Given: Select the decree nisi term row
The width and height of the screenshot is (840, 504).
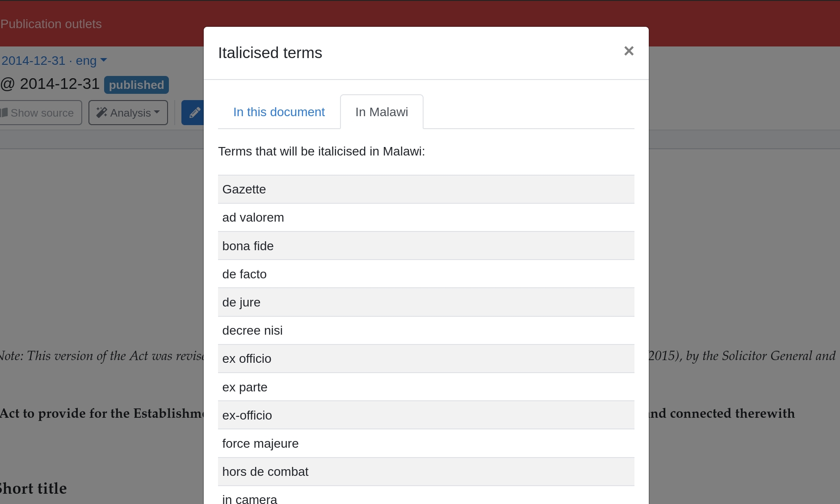Looking at the screenshot, I should (x=426, y=331).
